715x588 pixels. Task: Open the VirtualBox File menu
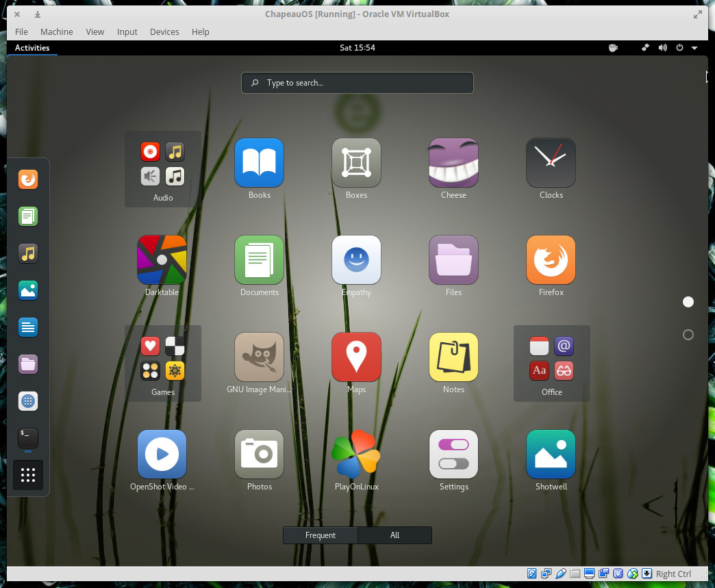click(x=21, y=32)
